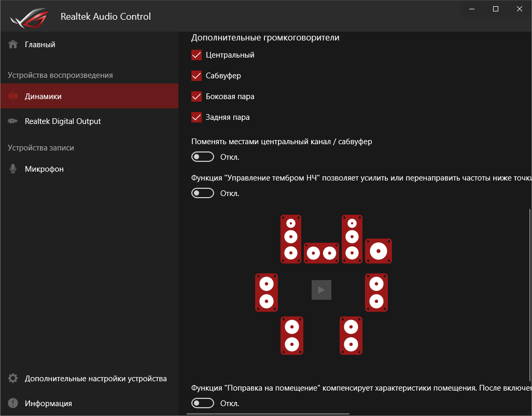Uncheck the Задняя пара checkbox
The width and height of the screenshot is (532, 416).
(x=197, y=117)
